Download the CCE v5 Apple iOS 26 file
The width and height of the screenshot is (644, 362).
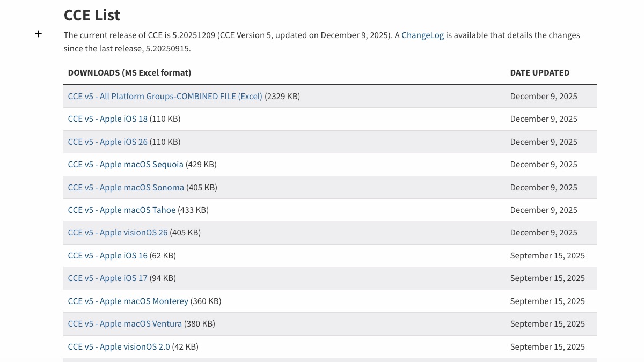[107, 142]
